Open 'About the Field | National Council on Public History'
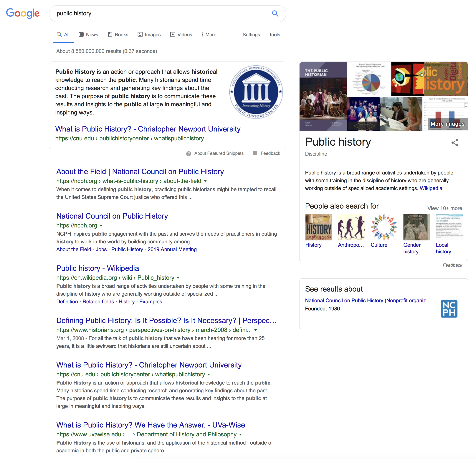476x459 pixels. [140, 172]
